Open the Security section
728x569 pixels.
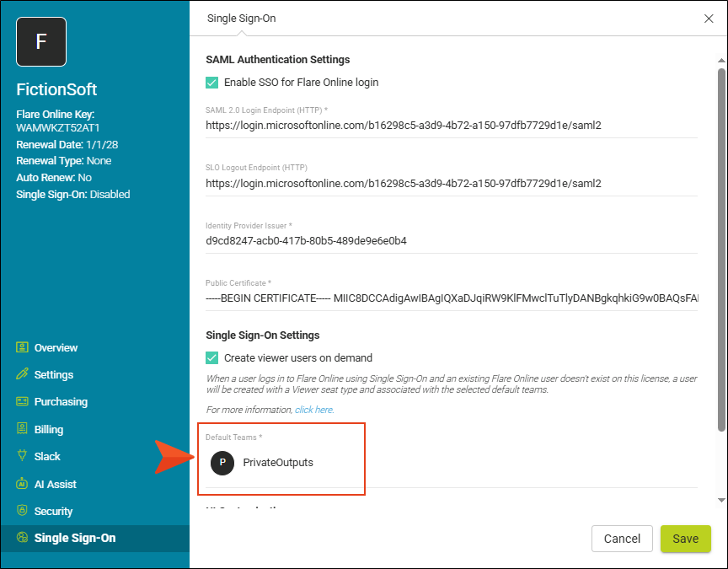coord(53,511)
